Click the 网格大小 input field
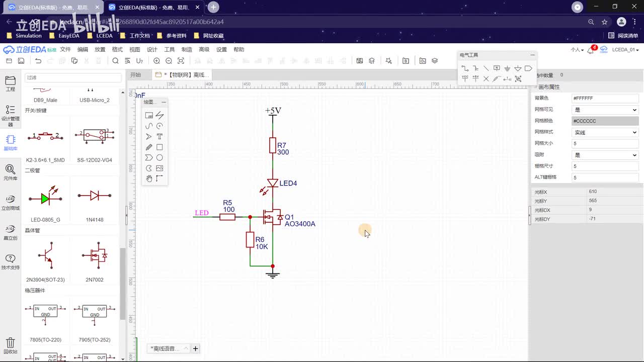This screenshot has width=644, height=362. (x=605, y=144)
